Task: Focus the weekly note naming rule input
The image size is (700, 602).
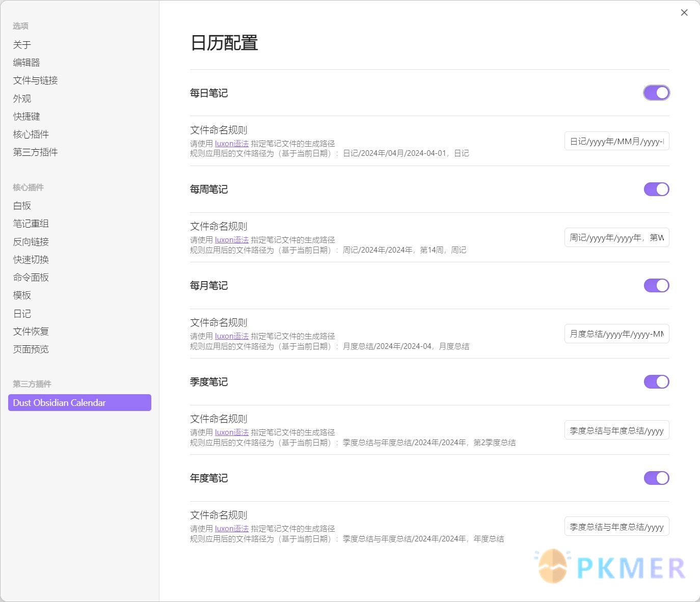Action: (x=616, y=237)
